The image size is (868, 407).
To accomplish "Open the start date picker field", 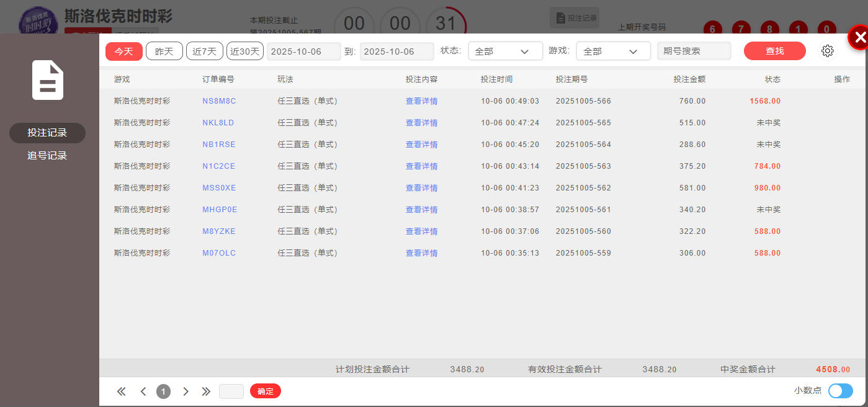I will (x=303, y=51).
